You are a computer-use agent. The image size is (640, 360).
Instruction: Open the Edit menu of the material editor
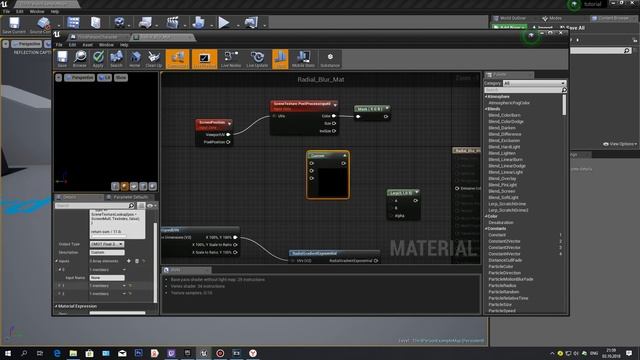[x=72, y=44]
